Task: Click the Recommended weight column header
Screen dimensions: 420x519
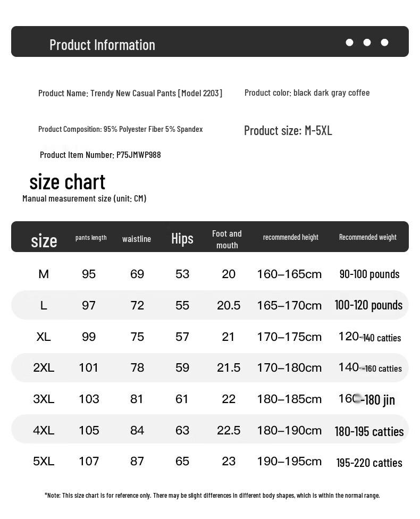Action: pyautogui.click(x=368, y=237)
